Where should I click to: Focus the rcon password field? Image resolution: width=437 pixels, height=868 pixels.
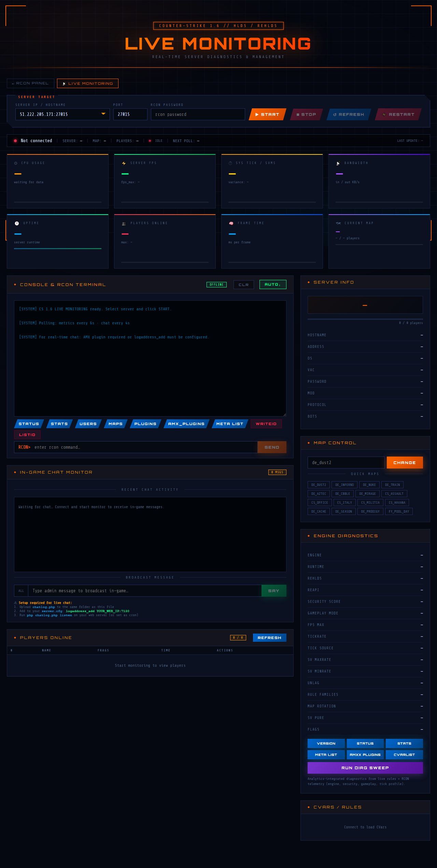click(198, 114)
